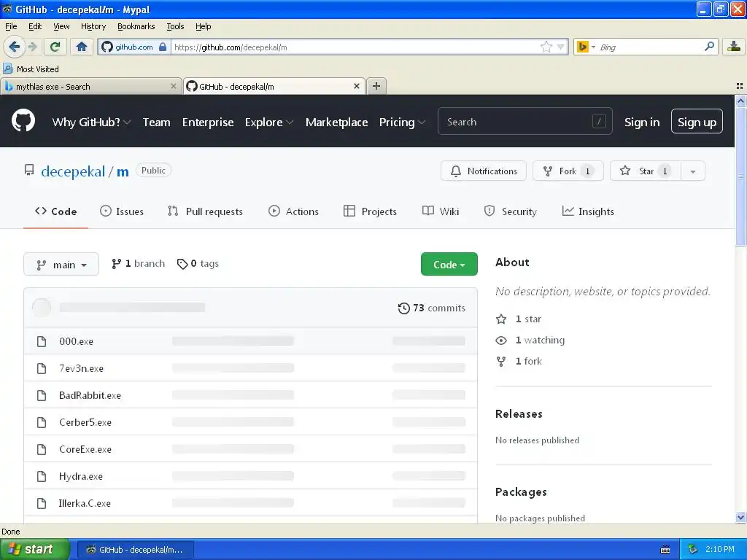Click the Sign in link
Viewport: 747px width, 560px height.
(642, 122)
